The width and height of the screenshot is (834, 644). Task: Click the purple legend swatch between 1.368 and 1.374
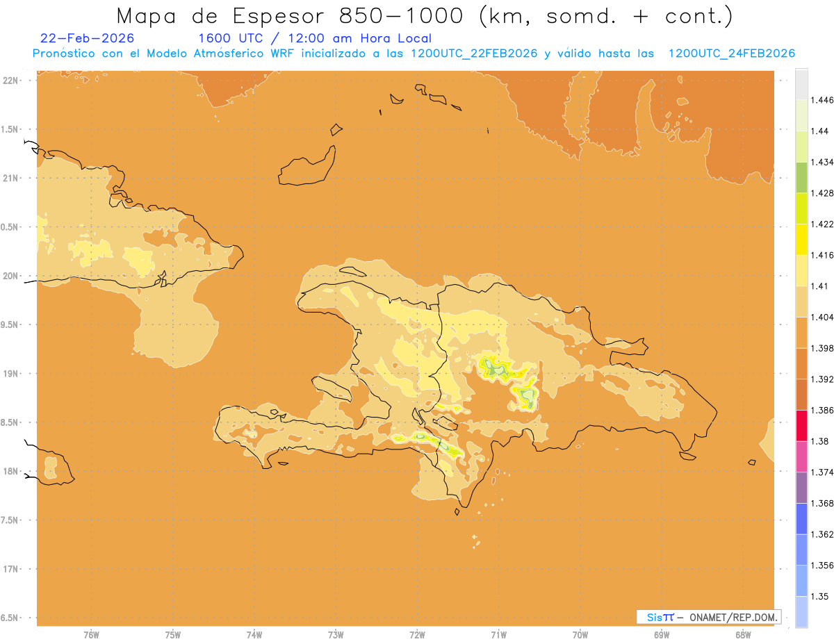(x=801, y=488)
